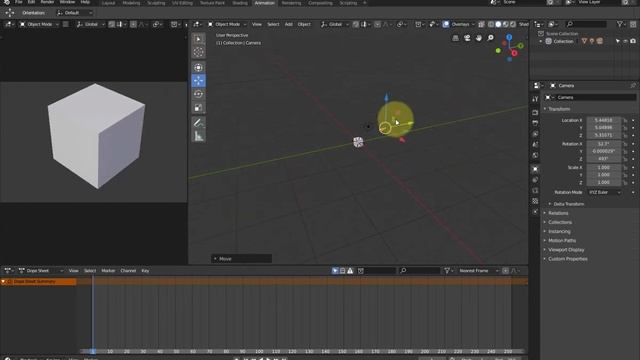Select the Annotate tool
This screenshot has width=640, height=360.
198,123
